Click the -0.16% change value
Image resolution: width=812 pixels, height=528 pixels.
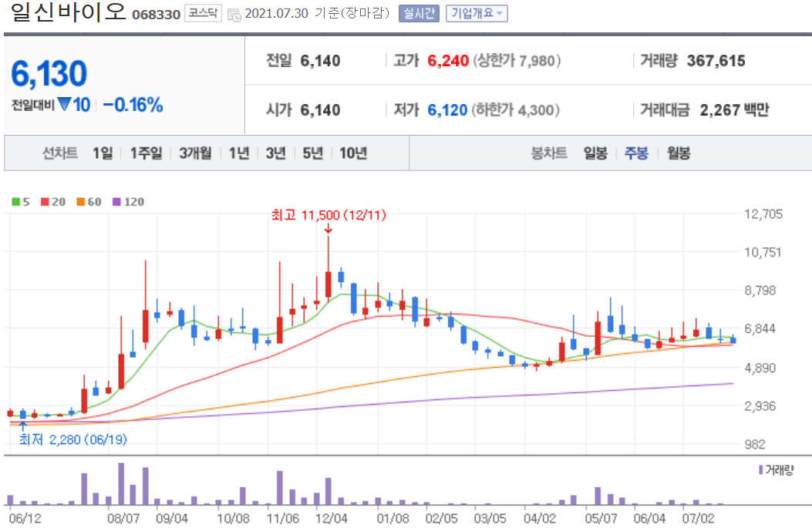tap(133, 105)
